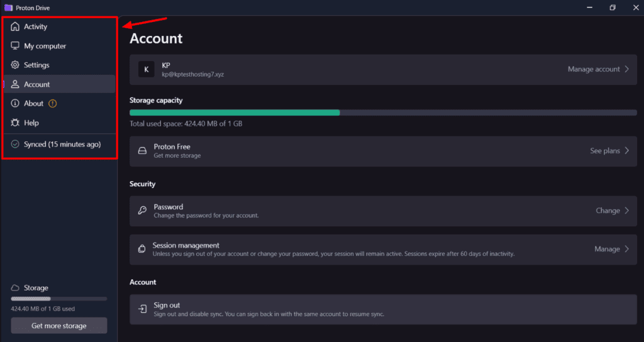Open Manage account chevron
This screenshot has width=644, height=342.
[626, 69]
